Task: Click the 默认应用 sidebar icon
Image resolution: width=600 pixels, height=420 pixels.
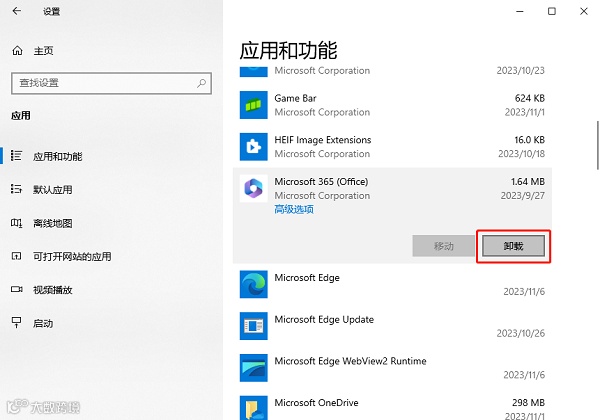Action: [x=16, y=189]
